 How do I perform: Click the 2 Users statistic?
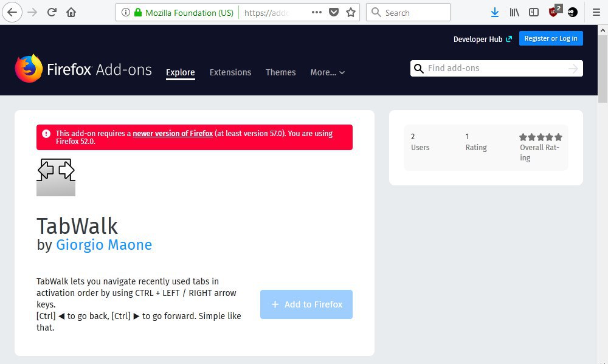tap(420, 142)
